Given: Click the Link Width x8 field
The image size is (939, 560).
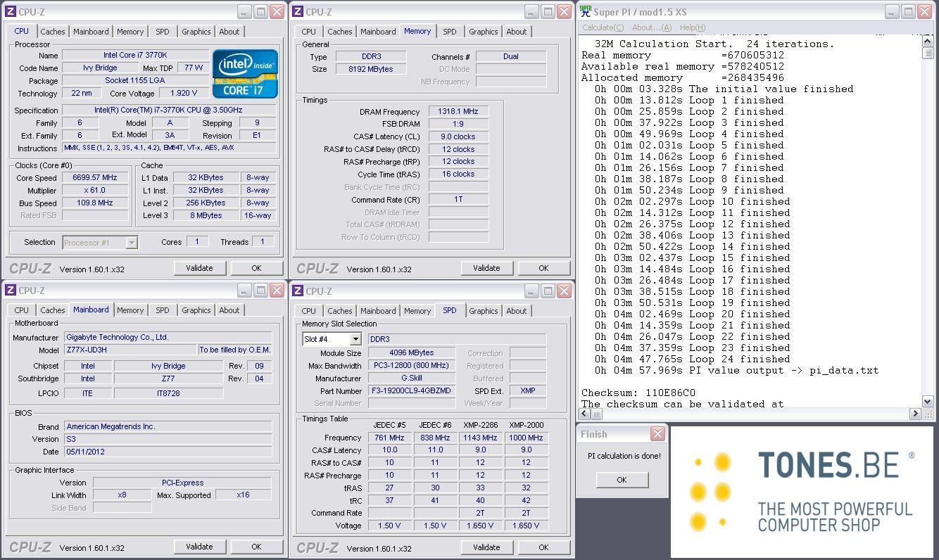Looking at the screenshot, I should 122,495.
